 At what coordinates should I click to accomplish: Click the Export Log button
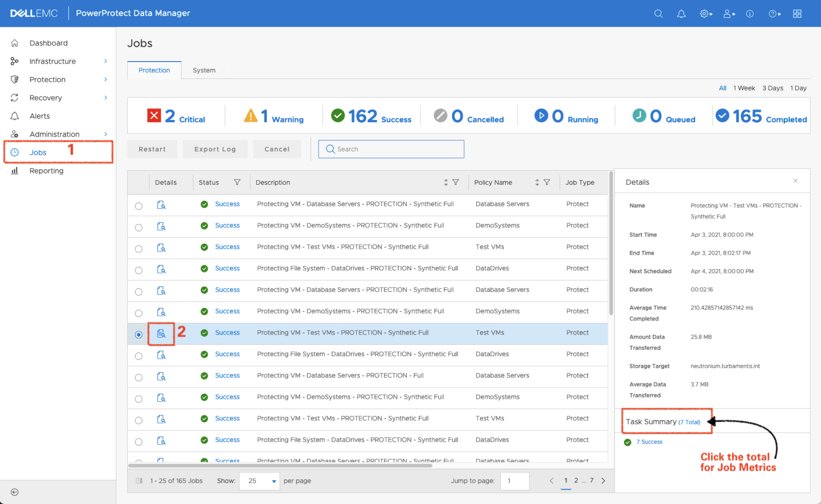(215, 149)
